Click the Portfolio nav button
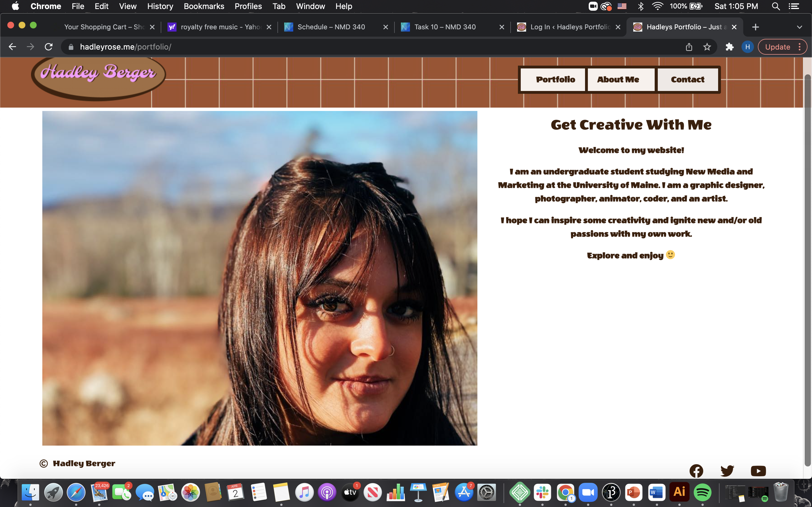Viewport: 812px width, 507px height. [555, 79]
